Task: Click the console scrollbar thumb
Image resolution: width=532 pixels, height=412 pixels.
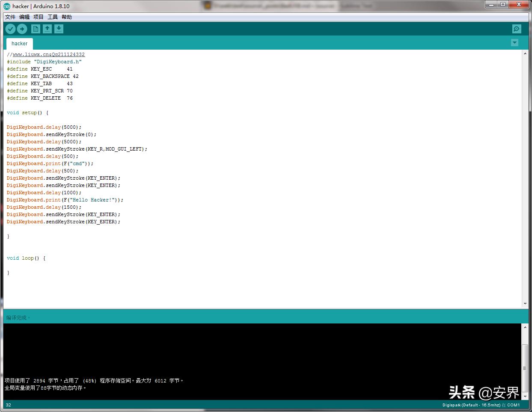Action: [x=525, y=368]
